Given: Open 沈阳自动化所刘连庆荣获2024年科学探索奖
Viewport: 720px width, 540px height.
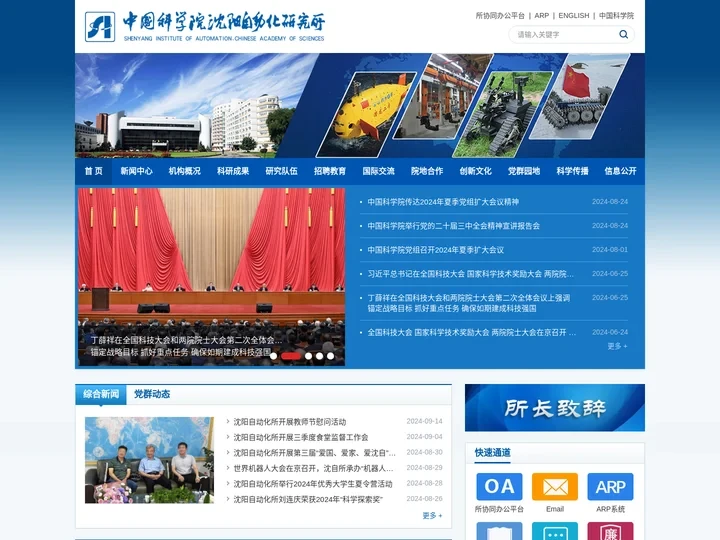Looking at the screenshot, I should click(x=308, y=499).
